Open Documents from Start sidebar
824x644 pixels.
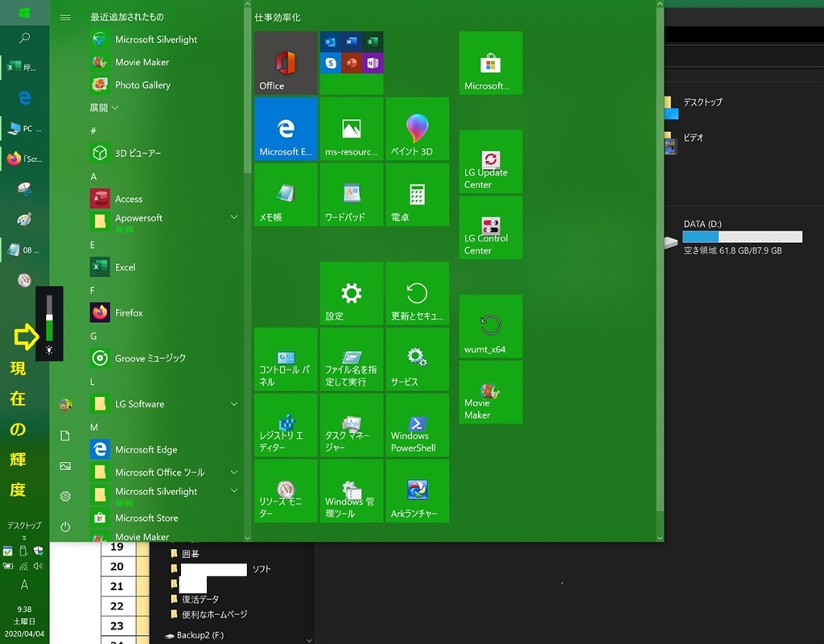(x=65, y=436)
